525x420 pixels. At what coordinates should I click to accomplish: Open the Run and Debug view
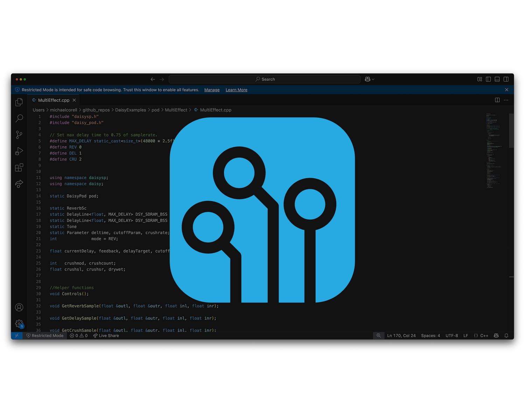19,151
